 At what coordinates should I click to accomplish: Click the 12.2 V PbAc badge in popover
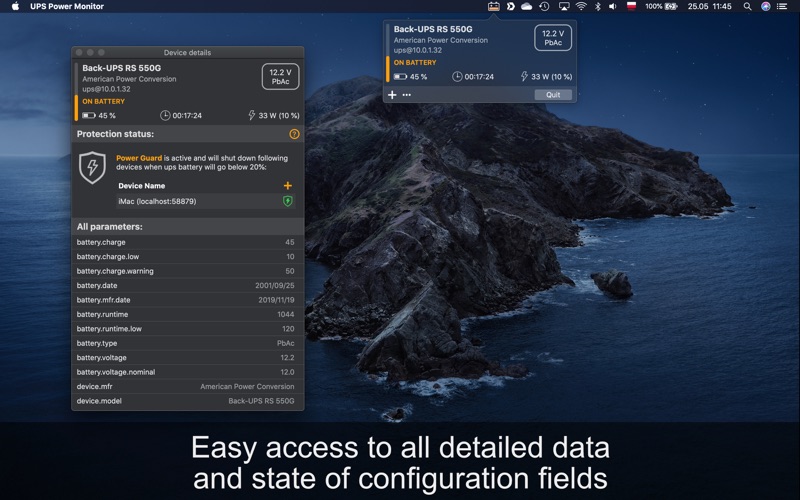(553, 38)
